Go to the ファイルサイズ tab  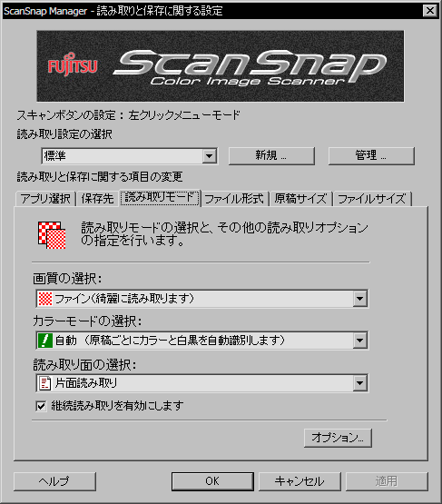[x=372, y=199]
